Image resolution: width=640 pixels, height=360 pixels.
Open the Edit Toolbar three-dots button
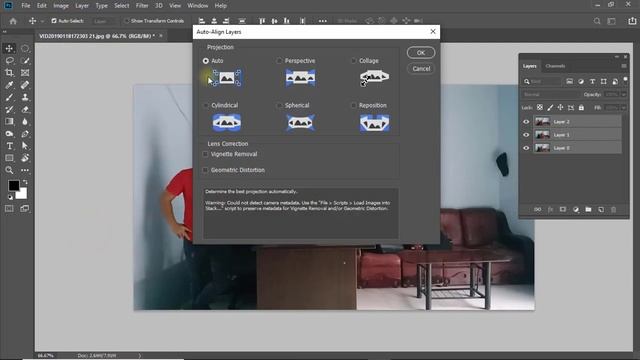(25, 170)
